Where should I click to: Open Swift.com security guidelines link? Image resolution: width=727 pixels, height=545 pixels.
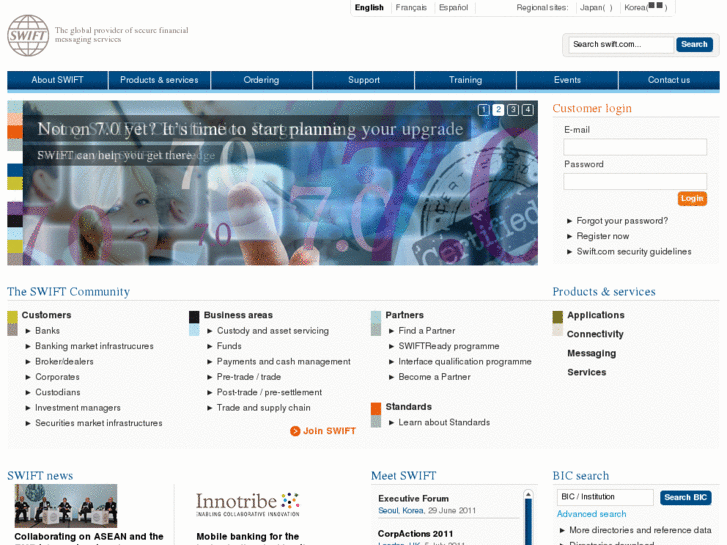[x=634, y=251]
